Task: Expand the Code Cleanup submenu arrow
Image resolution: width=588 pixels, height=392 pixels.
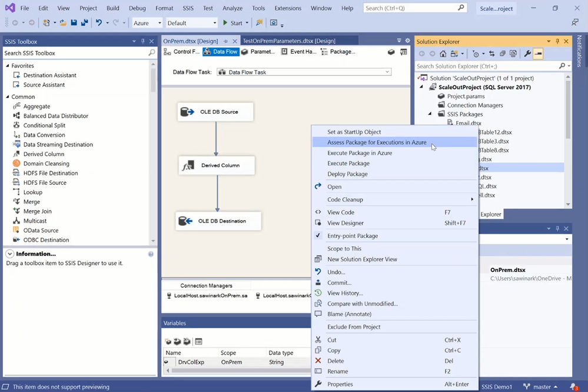Action: [472, 199]
